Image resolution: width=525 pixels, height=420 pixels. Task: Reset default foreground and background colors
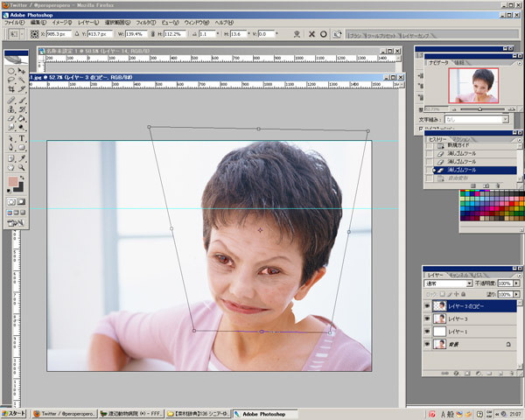(9, 191)
